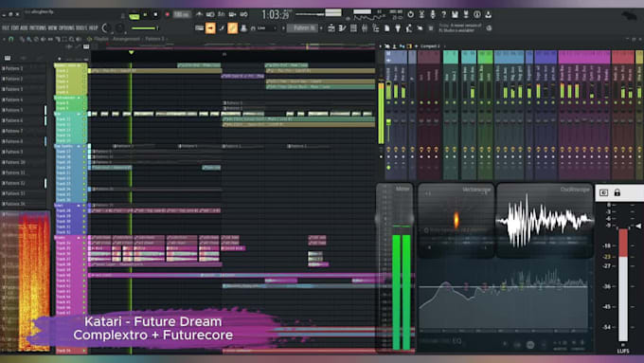644x363 pixels.
Task: Open the mixer view icon
Action: click(x=365, y=27)
